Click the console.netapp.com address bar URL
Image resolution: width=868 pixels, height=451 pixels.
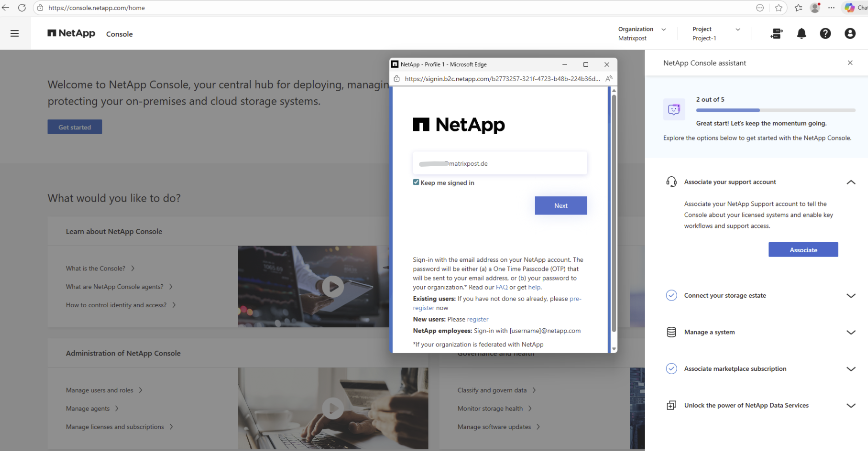(97, 8)
